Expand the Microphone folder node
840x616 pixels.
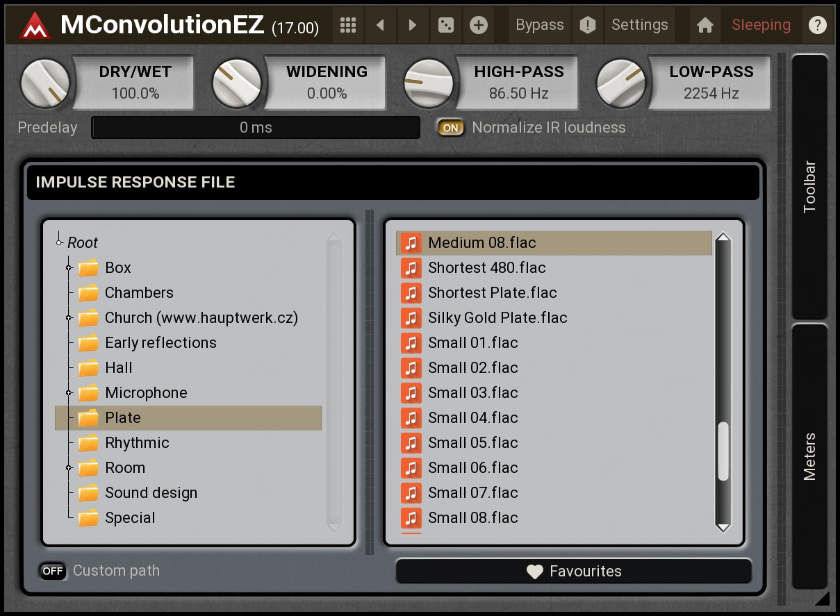point(69,393)
